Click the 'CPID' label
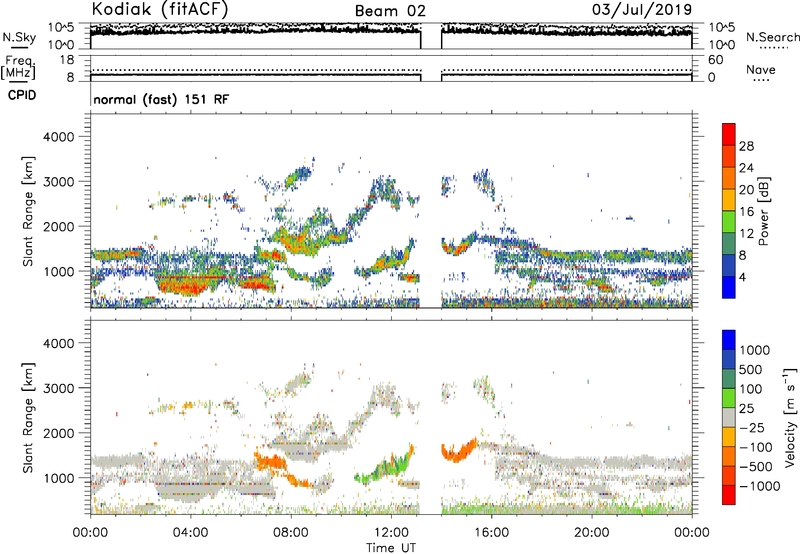This screenshot has width=800, height=554. tap(22, 95)
